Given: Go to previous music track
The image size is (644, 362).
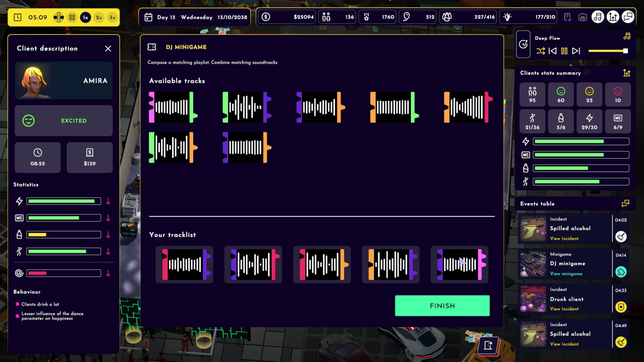Looking at the screenshot, I should click(x=552, y=51).
